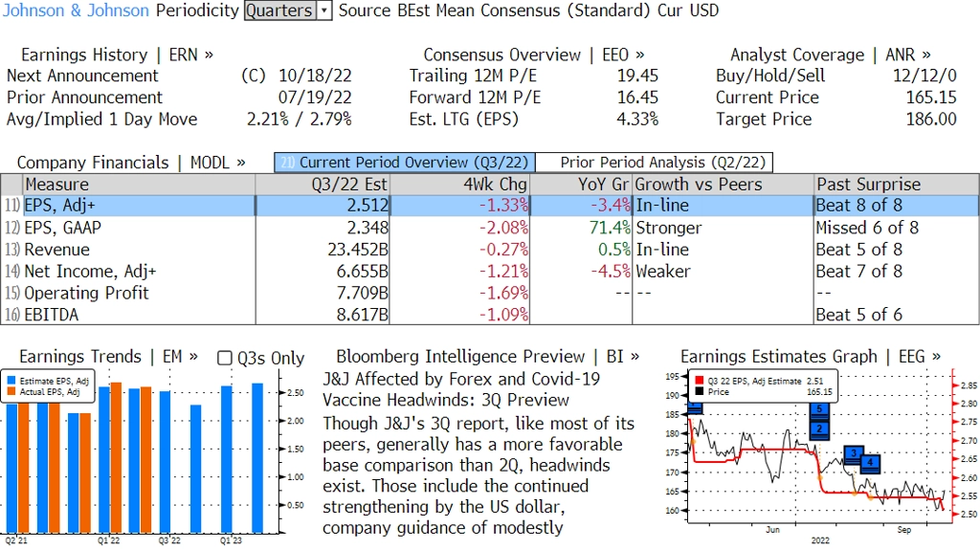Image resolution: width=980 pixels, height=549 pixels.
Task: Click orange Actual EPS, Adj legend swatch
Action: (x=11, y=391)
